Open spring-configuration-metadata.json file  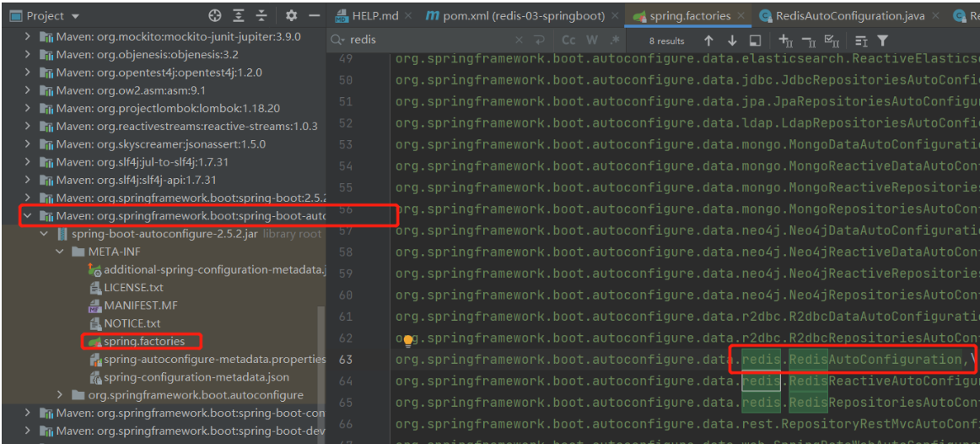[x=190, y=377]
